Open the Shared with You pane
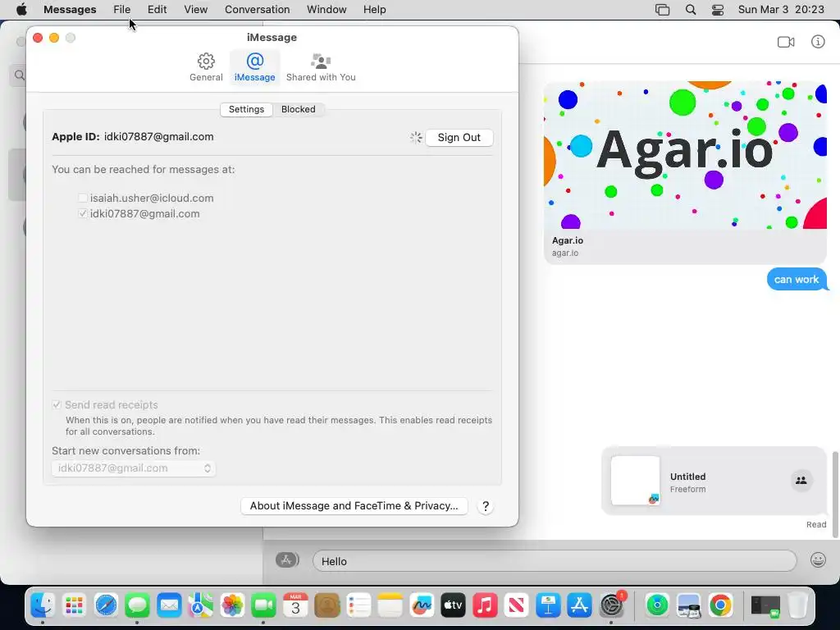Viewport: 840px width, 630px height. [x=321, y=67]
